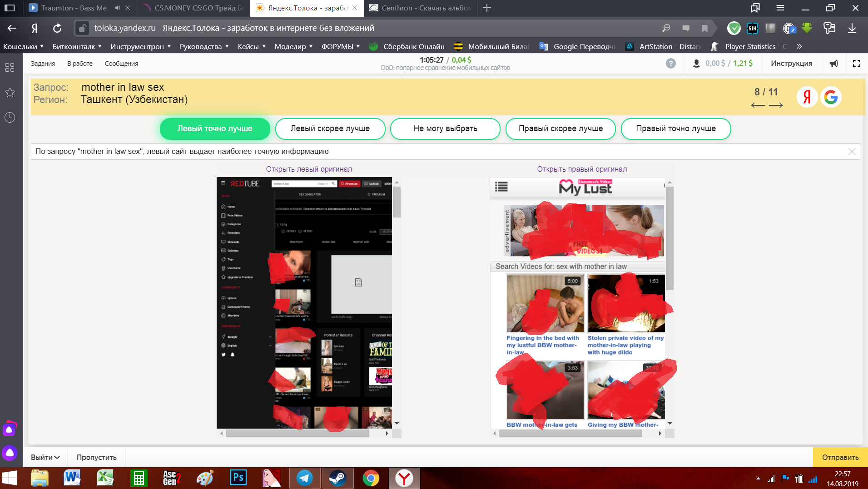Switch to the CS.MONEY tab

(x=194, y=8)
